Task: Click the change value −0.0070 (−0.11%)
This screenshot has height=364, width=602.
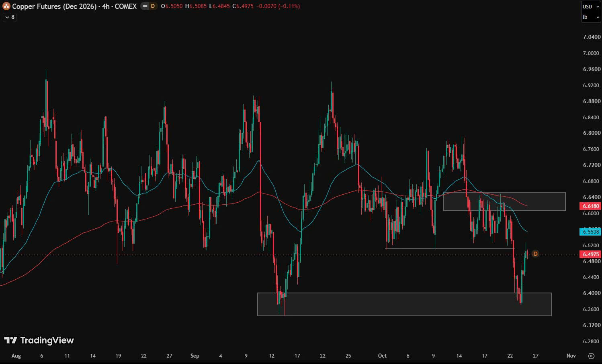Action: (278, 6)
